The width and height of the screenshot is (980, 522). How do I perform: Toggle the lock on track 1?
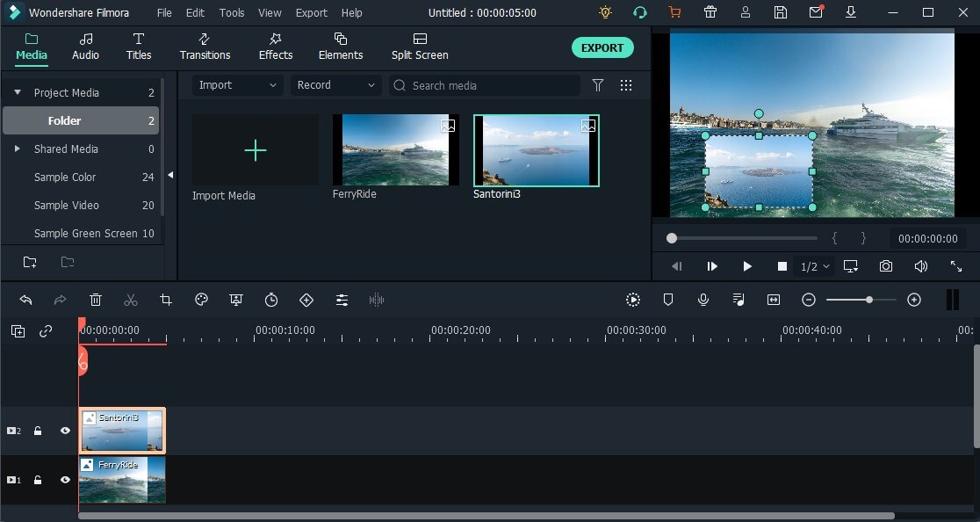pos(38,480)
